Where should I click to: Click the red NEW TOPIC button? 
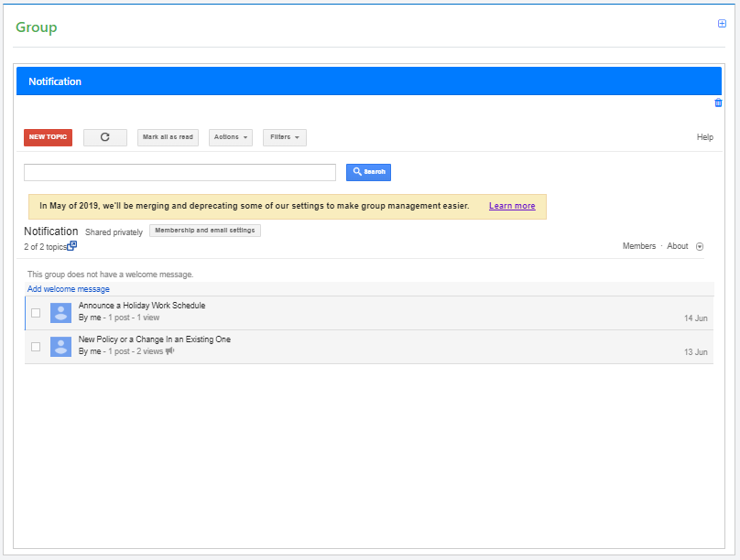(x=49, y=137)
